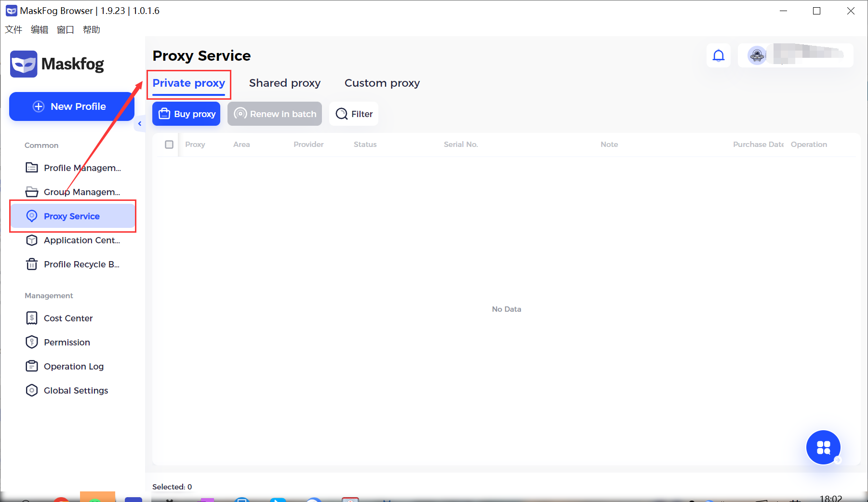Click the Note column header
Screen dimensions: 868x502
click(x=609, y=145)
